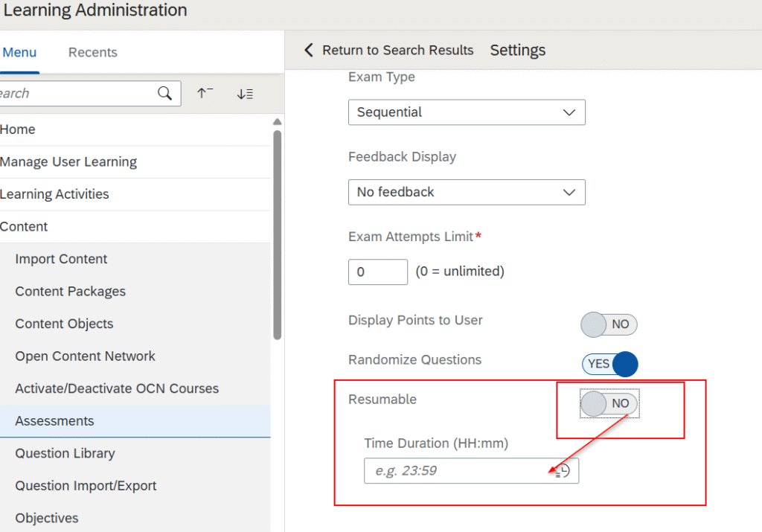
Task: Click the Return to Search Results link
Action: [397, 51]
